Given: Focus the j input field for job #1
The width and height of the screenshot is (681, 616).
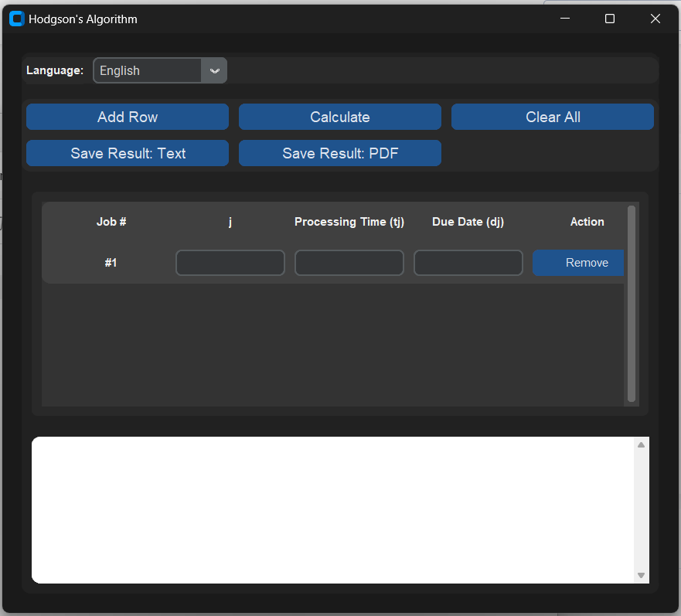Looking at the screenshot, I should pyautogui.click(x=230, y=263).
